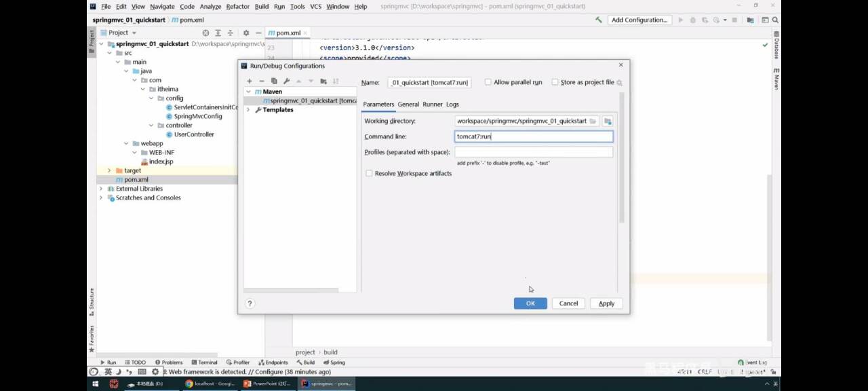The height and width of the screenshot is (391, 868).
Task: Open Project panel settings gear
Action: point(246,33)
